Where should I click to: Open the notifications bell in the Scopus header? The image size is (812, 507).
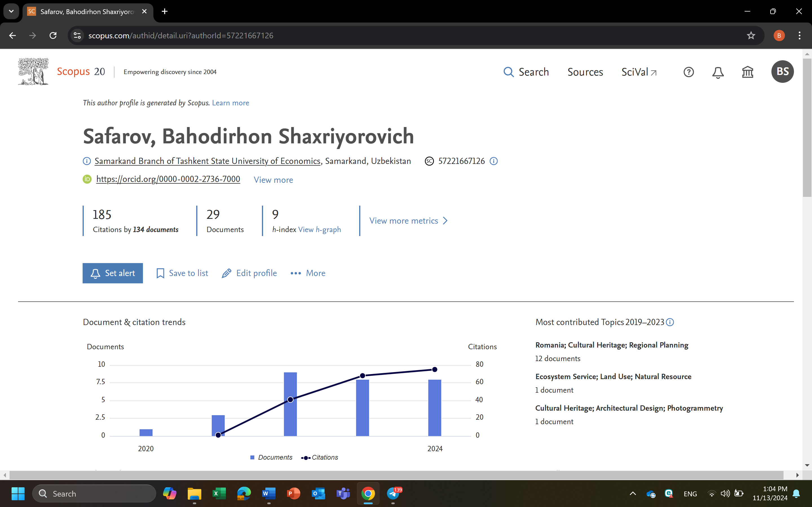tap(718, 72)
